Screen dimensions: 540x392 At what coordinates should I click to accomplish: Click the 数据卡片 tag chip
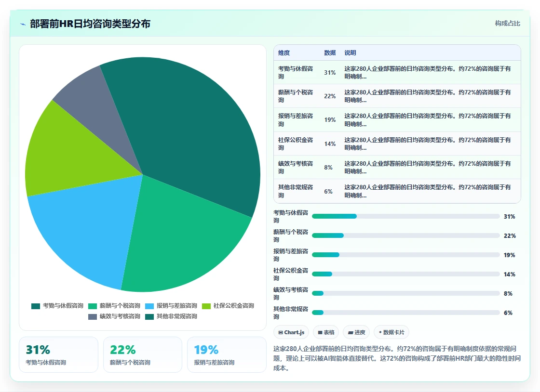click(391, 332)
